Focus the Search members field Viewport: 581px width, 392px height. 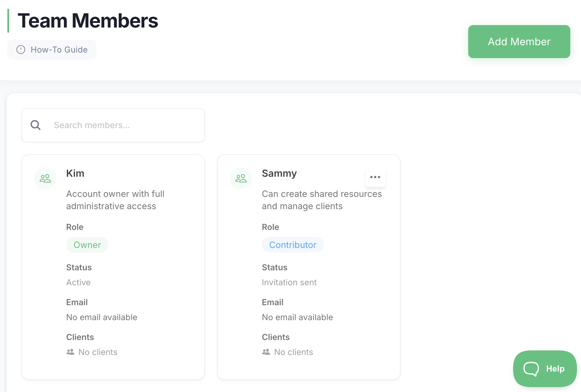(x=122, y=125)
